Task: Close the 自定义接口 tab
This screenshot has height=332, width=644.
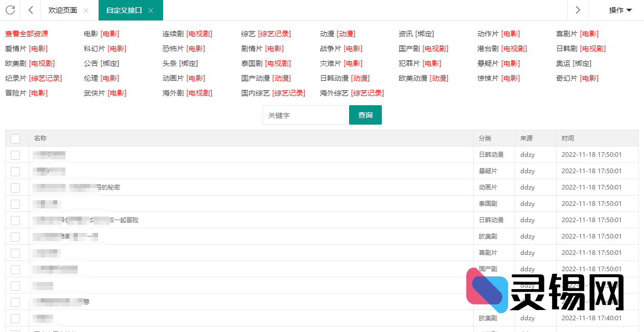Action: [151, 11]
